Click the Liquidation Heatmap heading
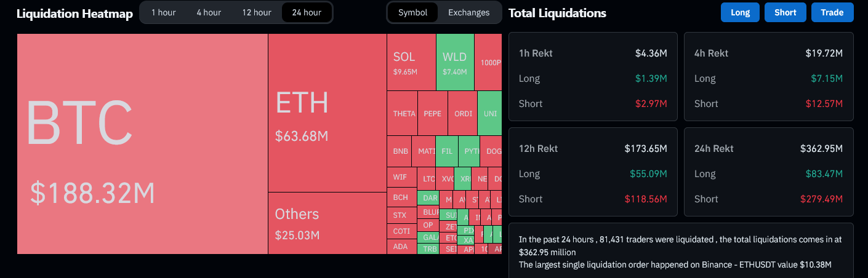868x278 pixels. [x=74, y=14]
